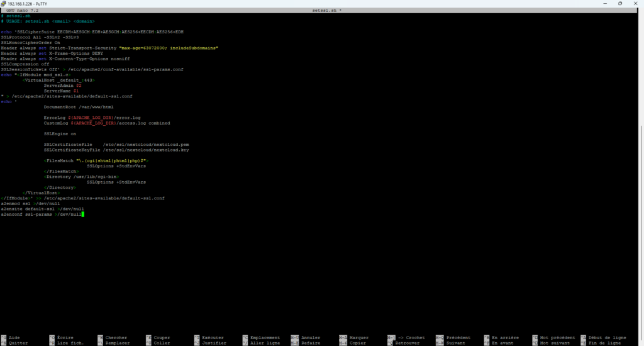Click the 'Copier' shortcut label

click(358, 343)
